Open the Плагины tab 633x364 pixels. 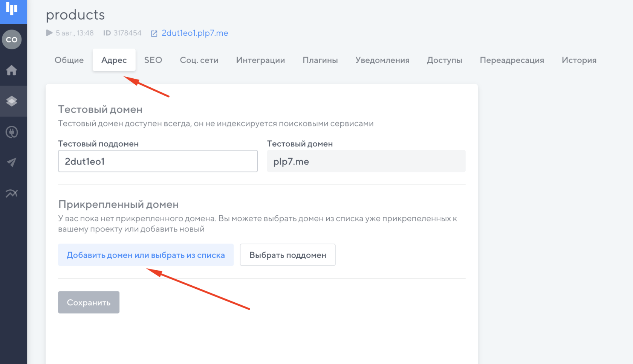320,60
